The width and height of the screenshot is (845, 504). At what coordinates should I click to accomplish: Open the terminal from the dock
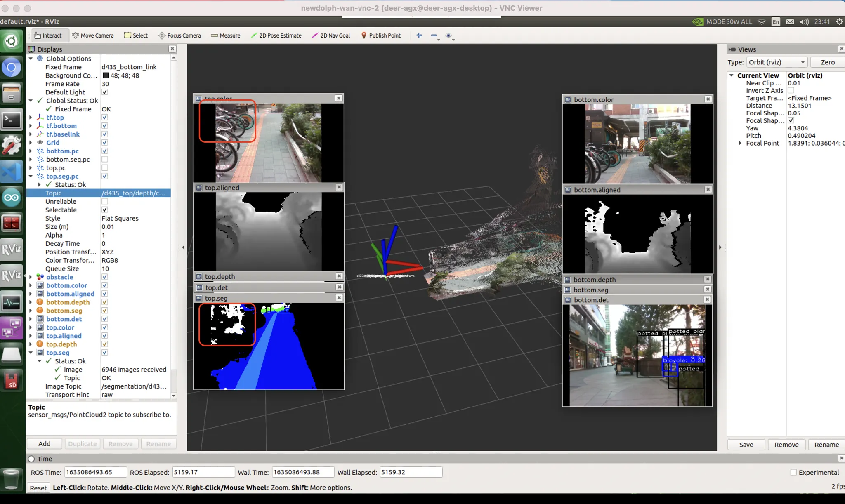click(x=12, y=120)
